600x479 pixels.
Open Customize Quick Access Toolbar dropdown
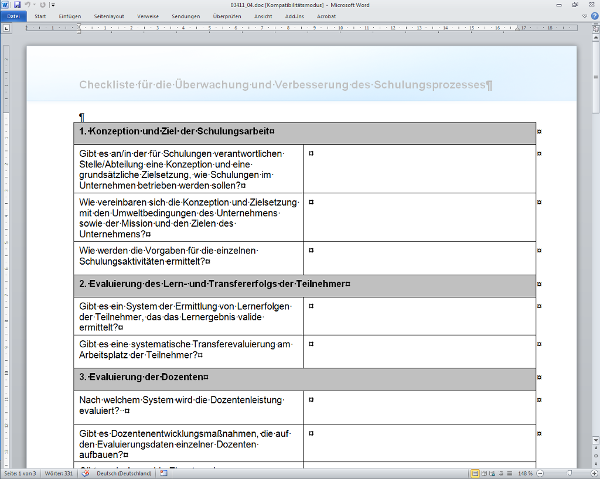[x=51, y=5]
